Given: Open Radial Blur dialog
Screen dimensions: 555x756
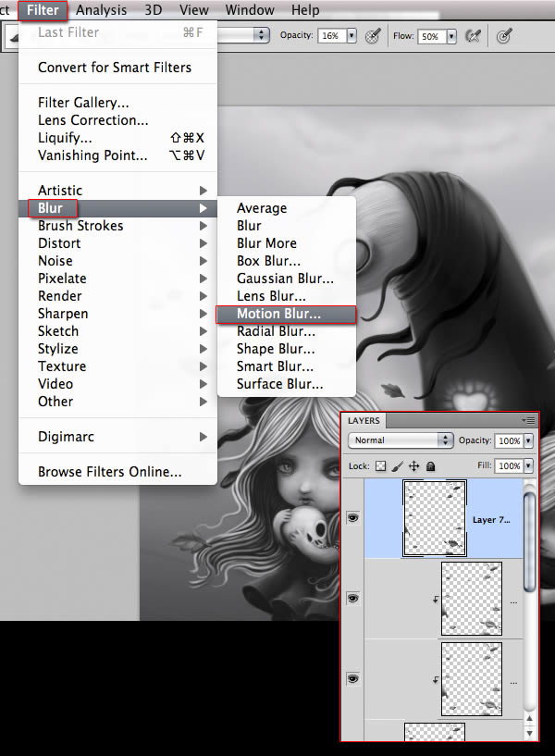Looking at the screenshot, I should click(x=287, y=331).
